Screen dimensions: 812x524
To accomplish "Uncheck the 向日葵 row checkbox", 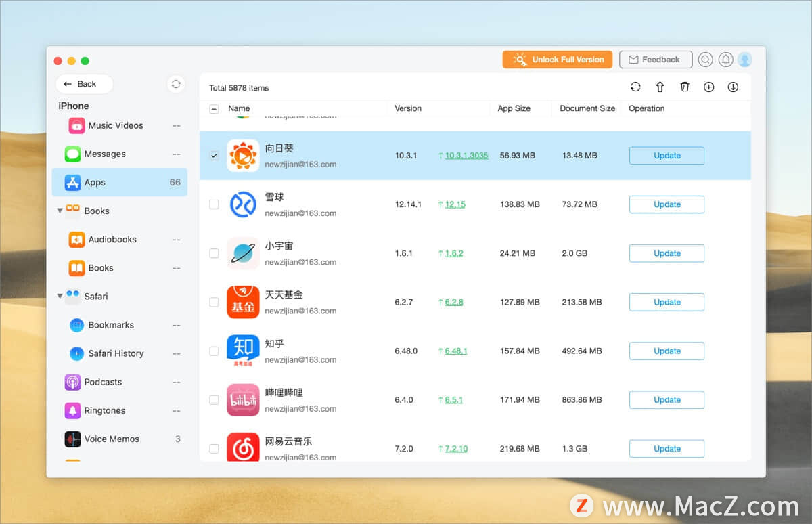I will pyautogui.click(x=215, y=156).
